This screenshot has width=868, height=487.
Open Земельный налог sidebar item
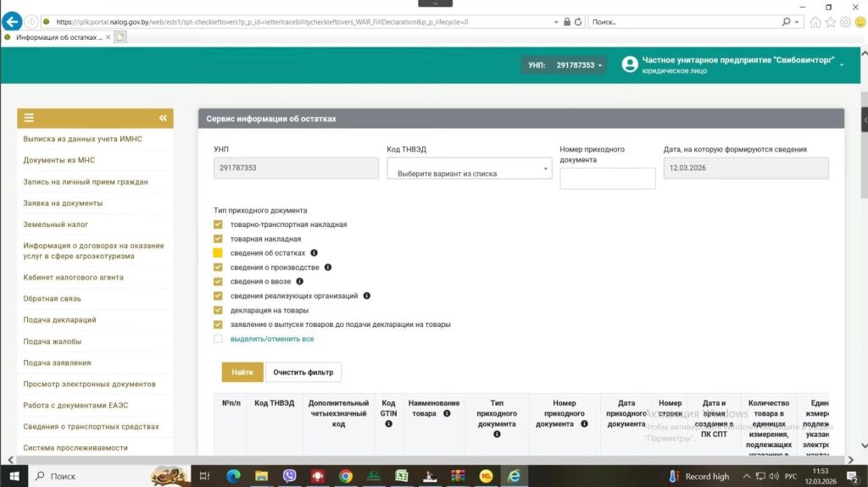(55, 224)
